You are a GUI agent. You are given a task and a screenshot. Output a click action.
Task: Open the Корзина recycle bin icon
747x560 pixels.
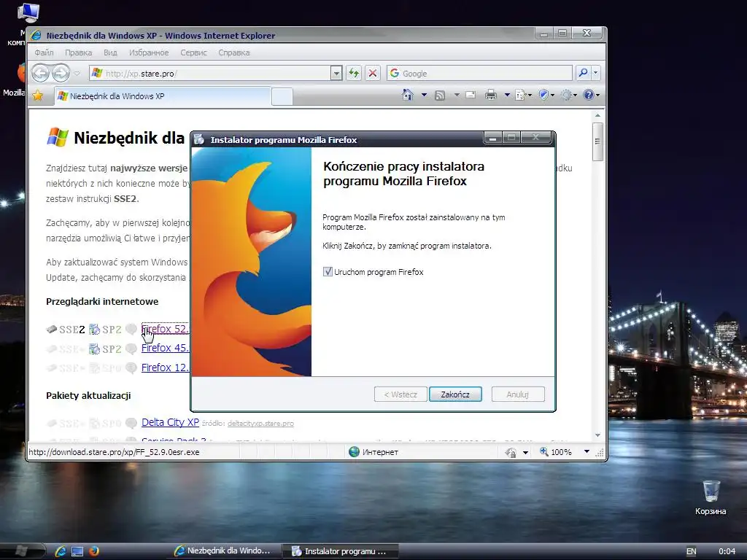(x=711, y=497)
